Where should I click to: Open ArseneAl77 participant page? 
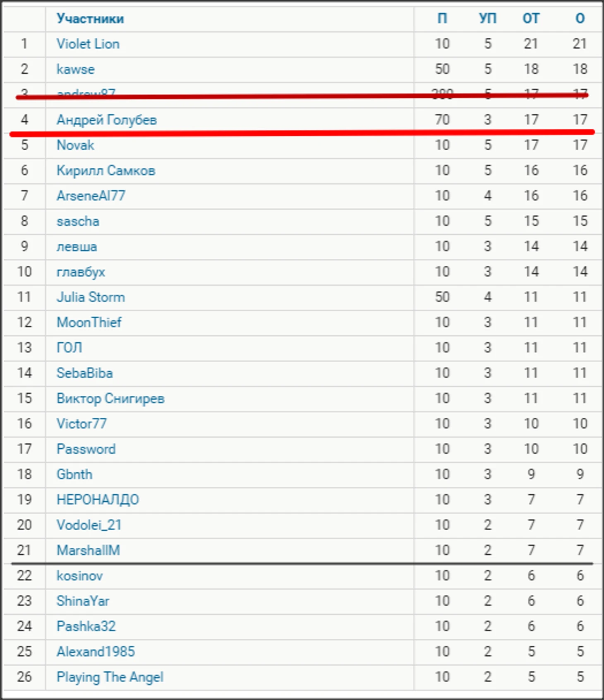coord(91,196)
